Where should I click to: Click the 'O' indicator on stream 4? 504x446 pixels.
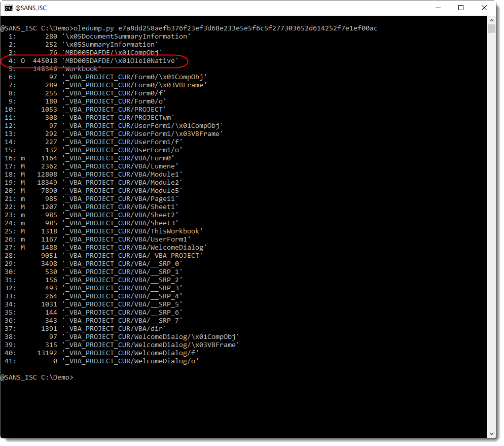tap(23, 61)
